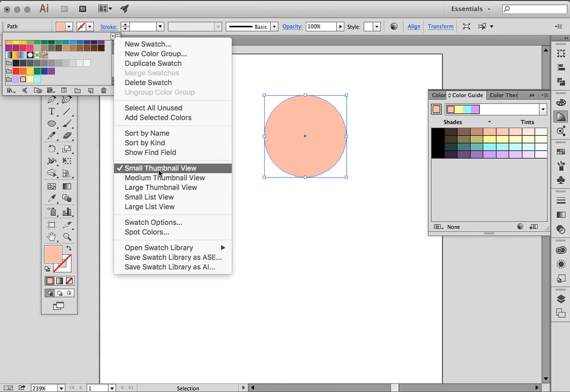Viewport: 570px width, 392px height.
Task: Set the fill mode to None below the swatches
Action: coord(69,281)
